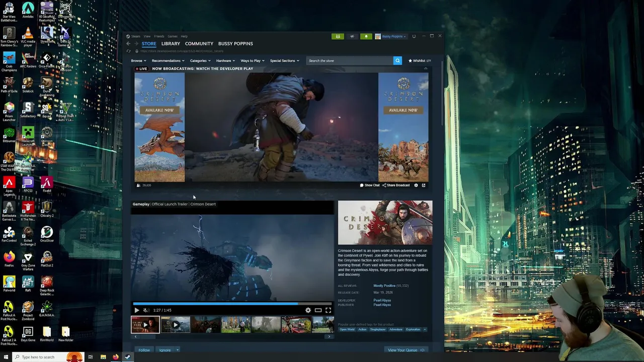Open Special Sections dropdown
The width and height of the screenshot is (644, 362).
click(284, 61)
